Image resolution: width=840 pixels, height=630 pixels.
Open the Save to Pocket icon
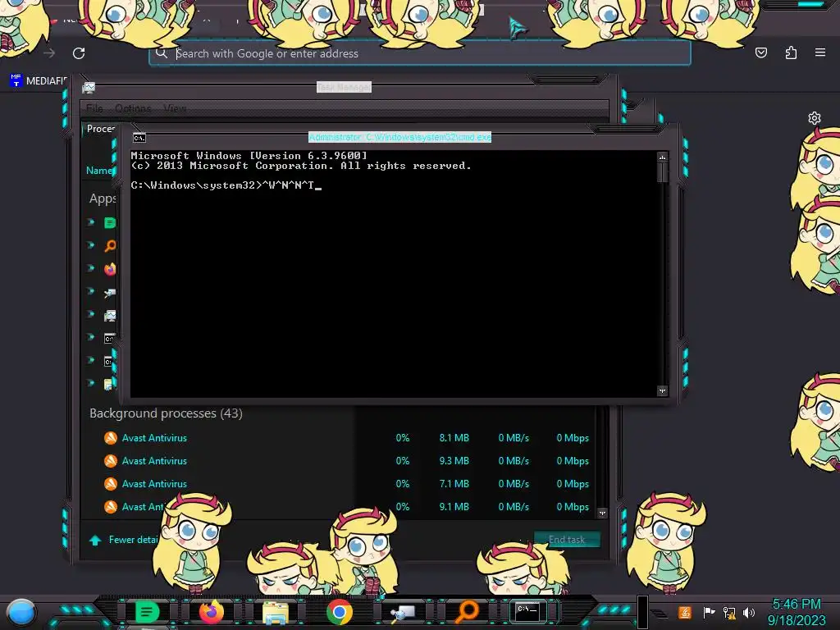pos(760,52)
